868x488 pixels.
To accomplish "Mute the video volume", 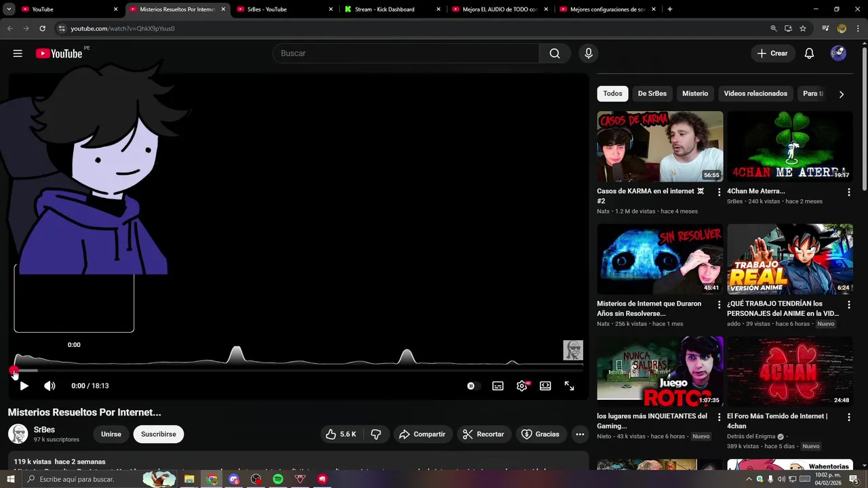I will 50,386.
